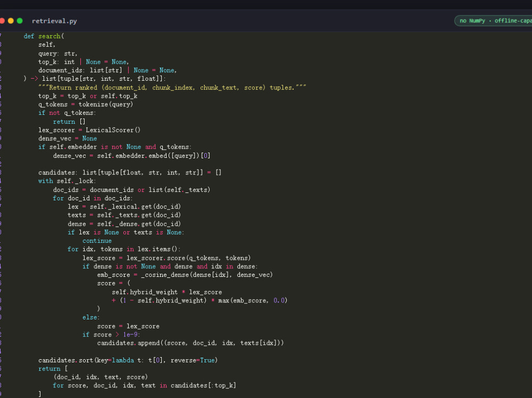The width and height of the screenshot is (532, 398).
Task: Click 'lex_score = lex_scorer.score' line
Action: tap(167, 258)
